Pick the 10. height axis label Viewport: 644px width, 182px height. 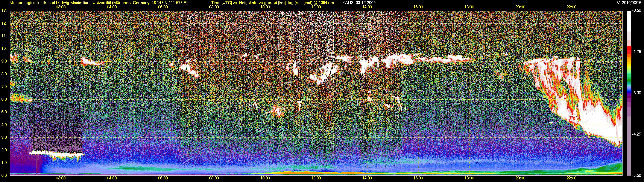click(x=4, y=49)
